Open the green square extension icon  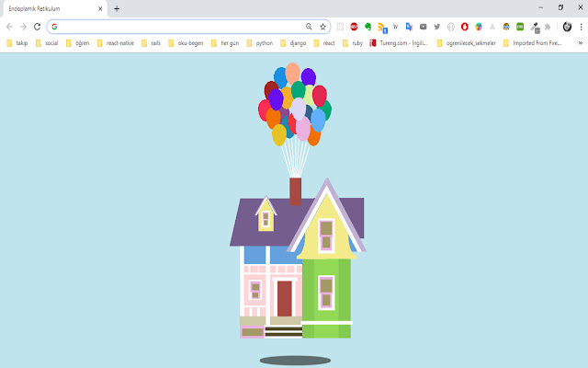pos(520,27)
